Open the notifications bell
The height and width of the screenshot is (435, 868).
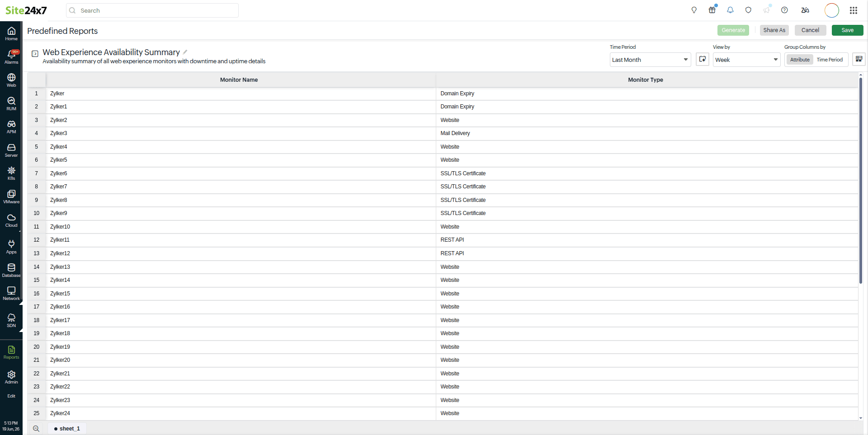[x=730, y=10]
